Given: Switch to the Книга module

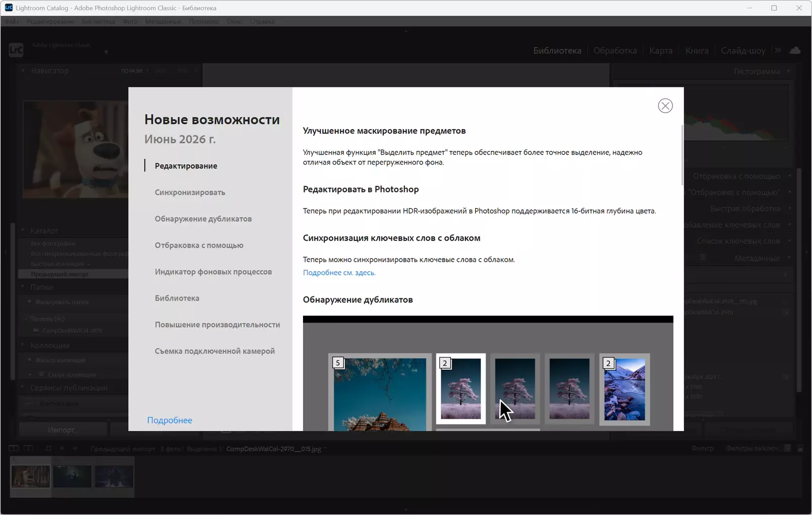Looking at the screenshot, I should (x=697, y=50).
